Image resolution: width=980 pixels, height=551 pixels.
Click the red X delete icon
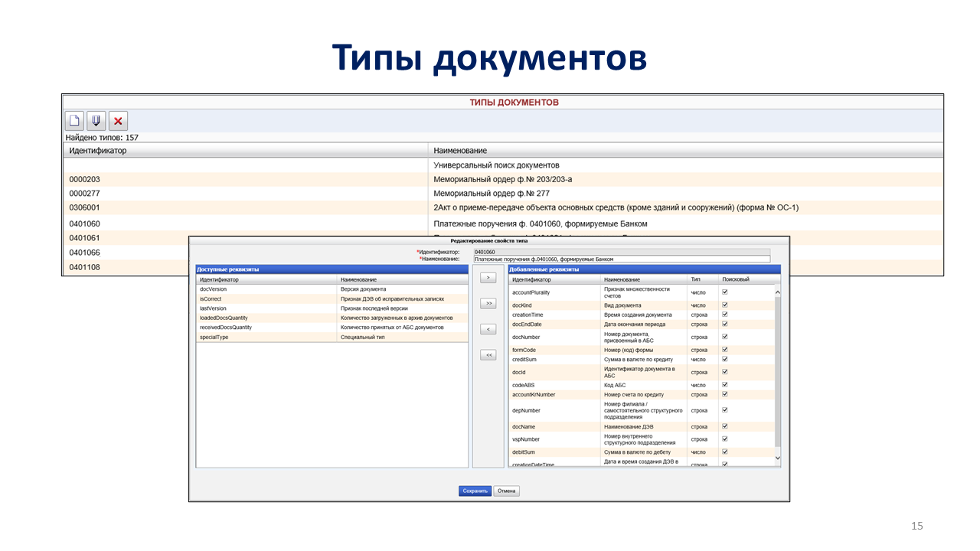tap(118, 120)
